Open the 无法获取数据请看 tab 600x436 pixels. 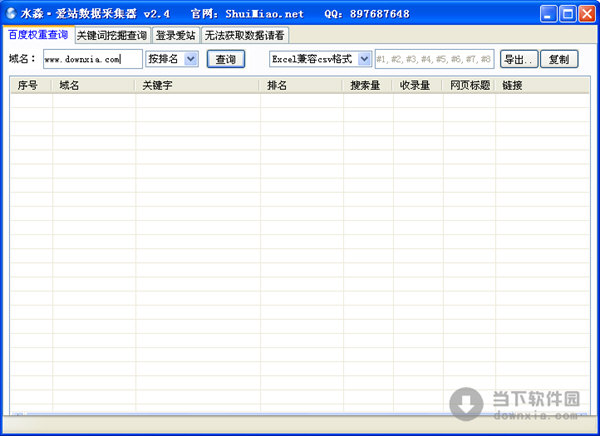[x=245, y=36]
